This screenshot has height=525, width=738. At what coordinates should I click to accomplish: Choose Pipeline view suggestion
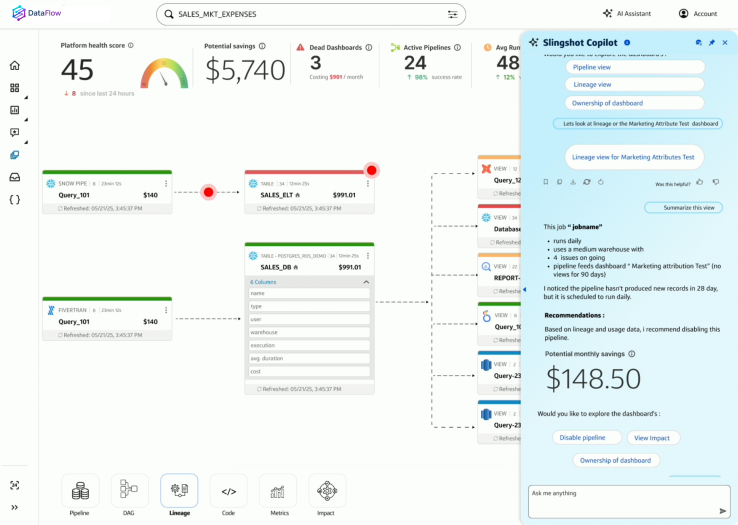point(635,67)
